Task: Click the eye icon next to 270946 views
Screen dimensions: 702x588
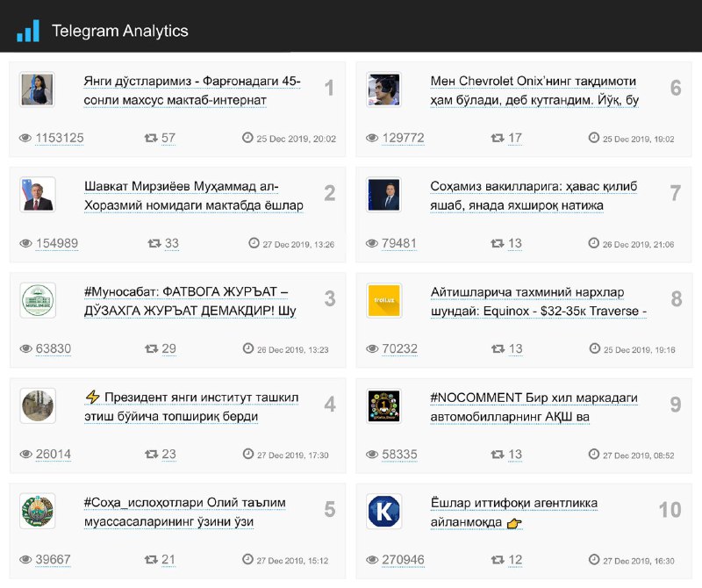Action: click(372, 560)
